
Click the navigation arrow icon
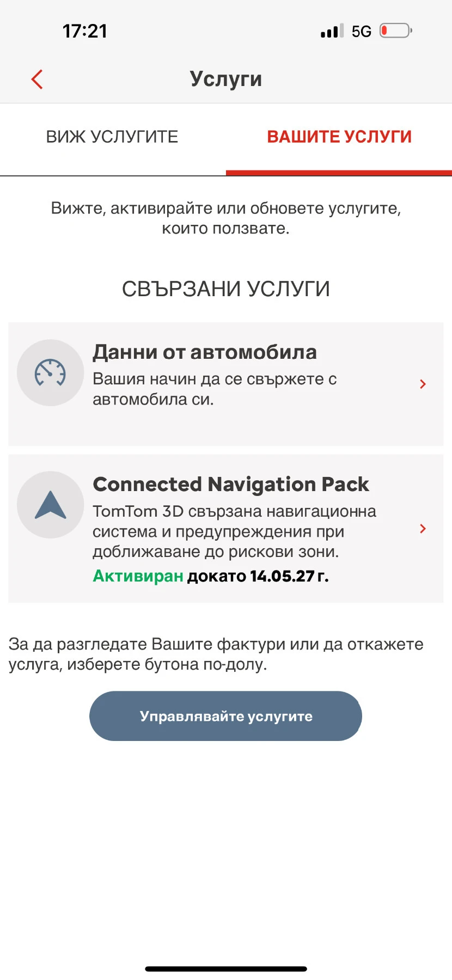[50, 505]
